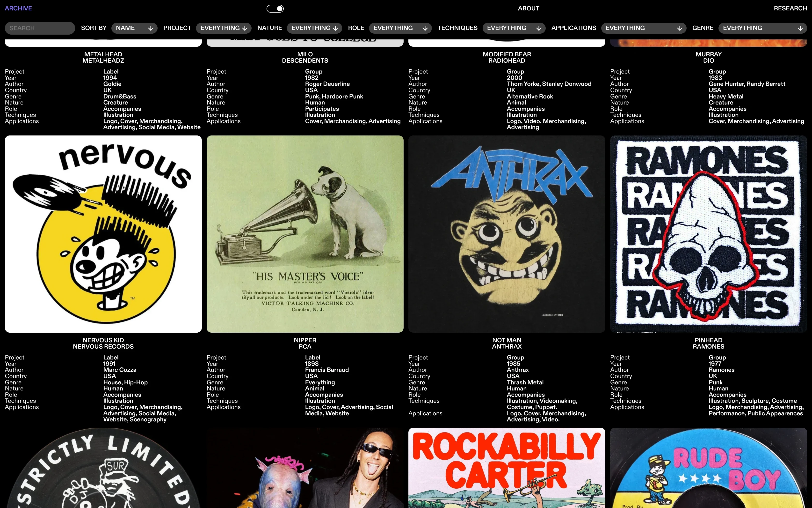Click the PINHEAD RAMONES title
812x508 pixels.
pos(709,343)
